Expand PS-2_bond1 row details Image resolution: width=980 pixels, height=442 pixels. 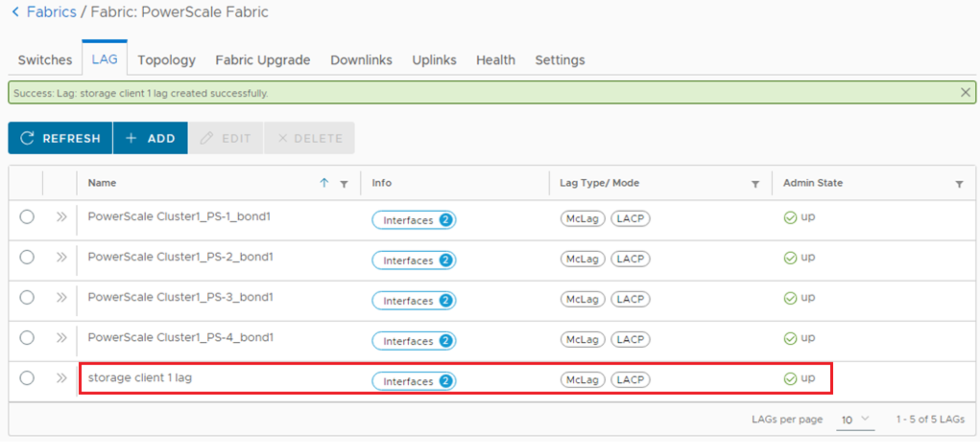(61, 257)
